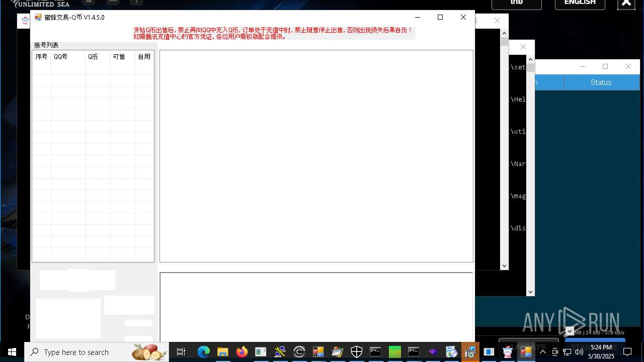Click the scroll down arrow of the second console scrollbar
The width and height of the screenshot is (644, 362).
point(531,292)
